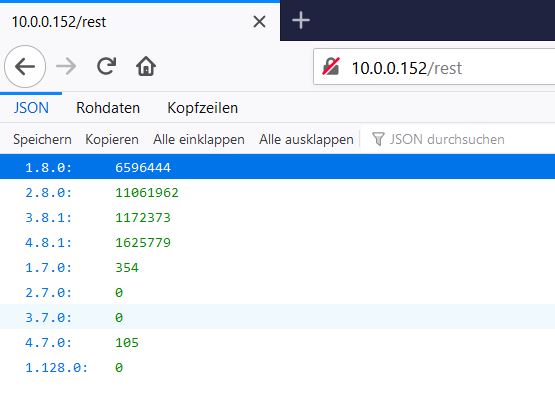
Task: Select the 4.7.0 row with value 105
Action: tap(278, 342)
